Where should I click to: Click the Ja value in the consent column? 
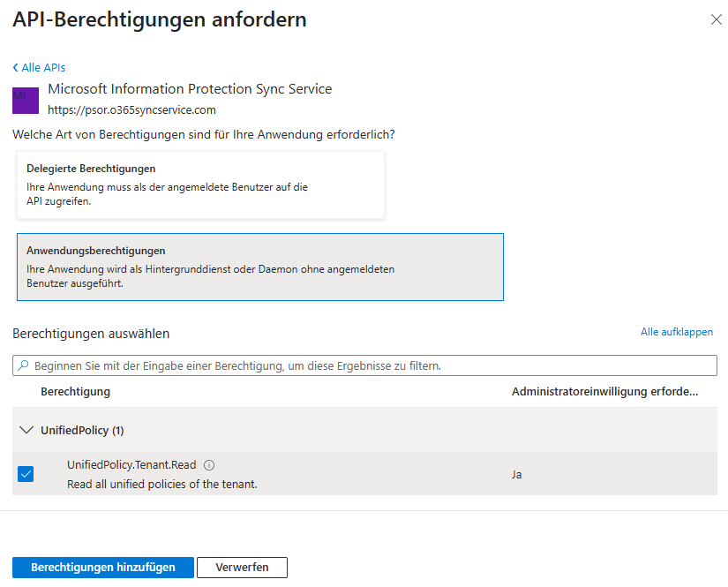[516, 473]
